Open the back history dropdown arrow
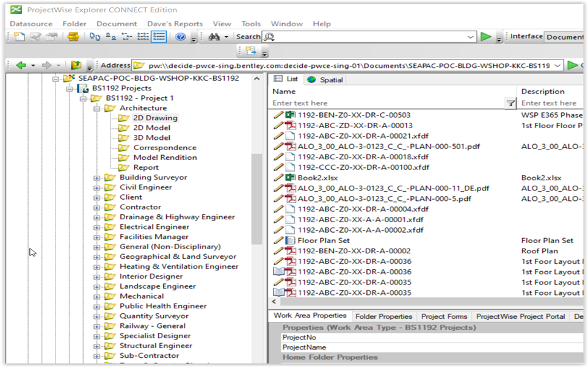The image size is (588, 367). [x=34, y=65]
